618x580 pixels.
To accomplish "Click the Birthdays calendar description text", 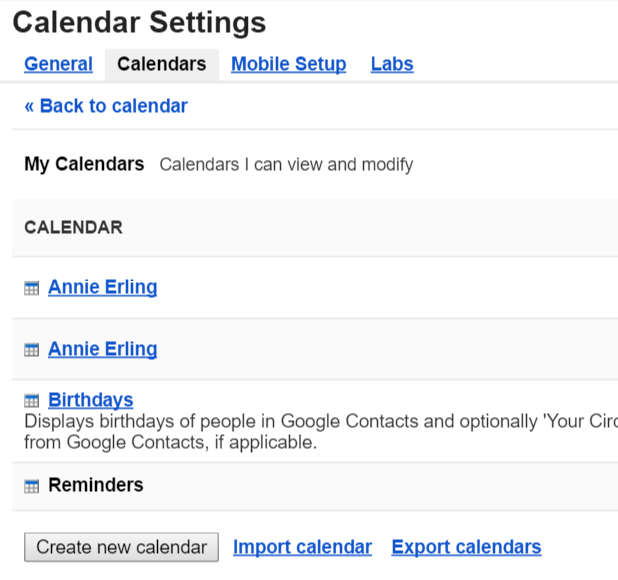I will click(x=300, y=431).
